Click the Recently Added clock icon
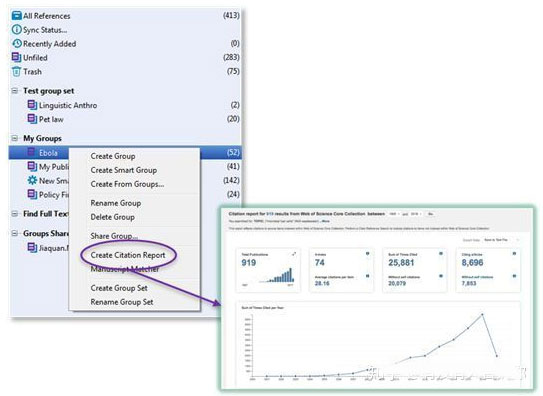Screen dimensions: 543x396 tap(17, 44)
